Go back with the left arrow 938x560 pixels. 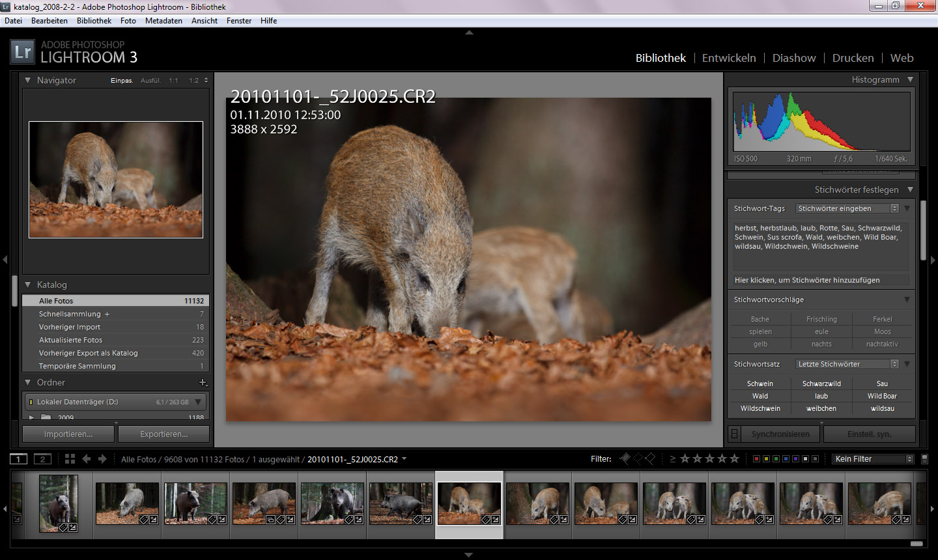86,459
